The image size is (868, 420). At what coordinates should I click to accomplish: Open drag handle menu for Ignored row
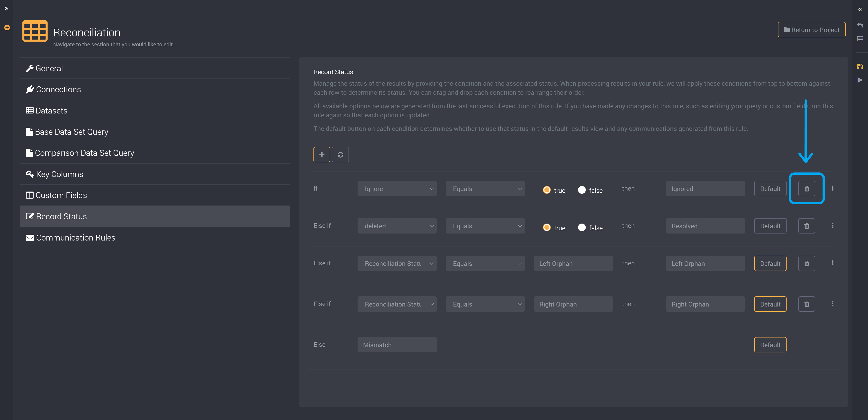coord(832,188)
